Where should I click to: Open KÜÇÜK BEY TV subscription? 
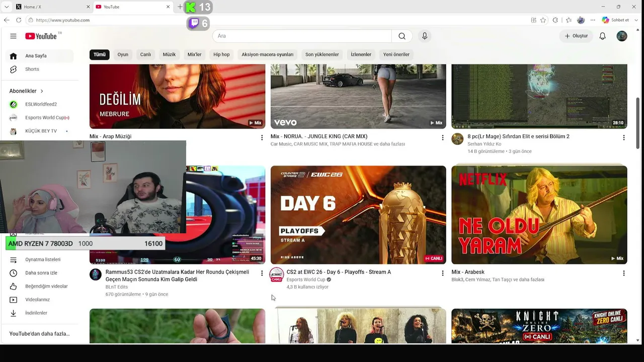(x=40, y=131)
